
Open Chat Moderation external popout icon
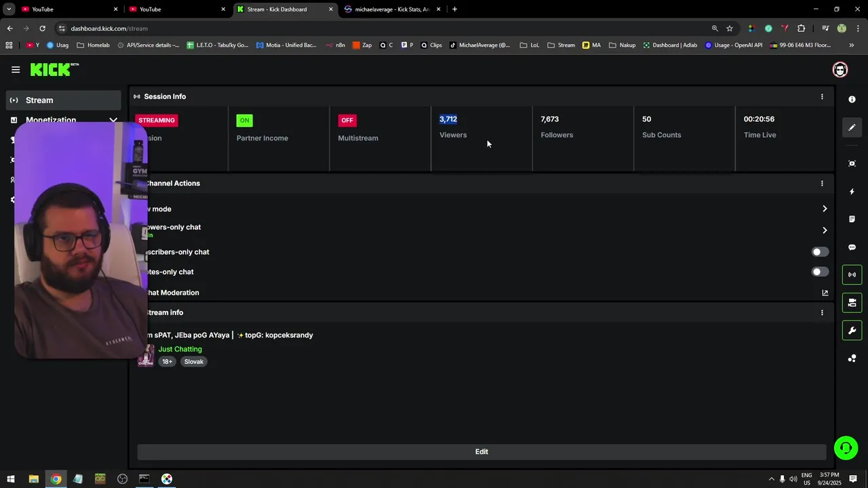(825, 293)
